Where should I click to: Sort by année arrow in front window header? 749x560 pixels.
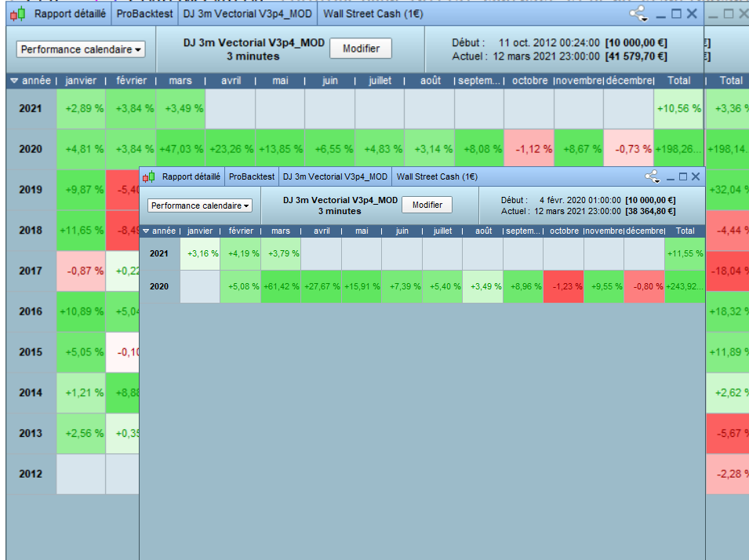146,231
